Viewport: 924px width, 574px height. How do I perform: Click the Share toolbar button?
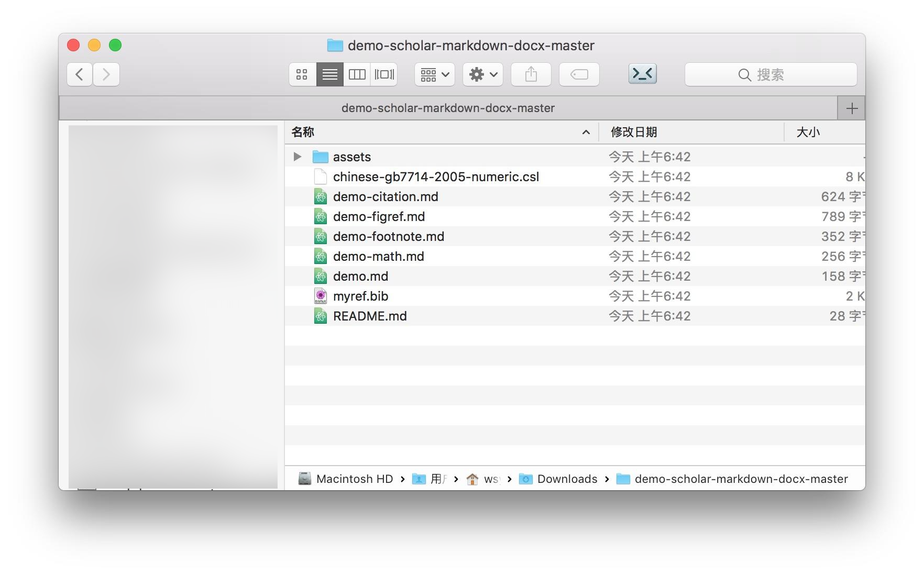531,74
